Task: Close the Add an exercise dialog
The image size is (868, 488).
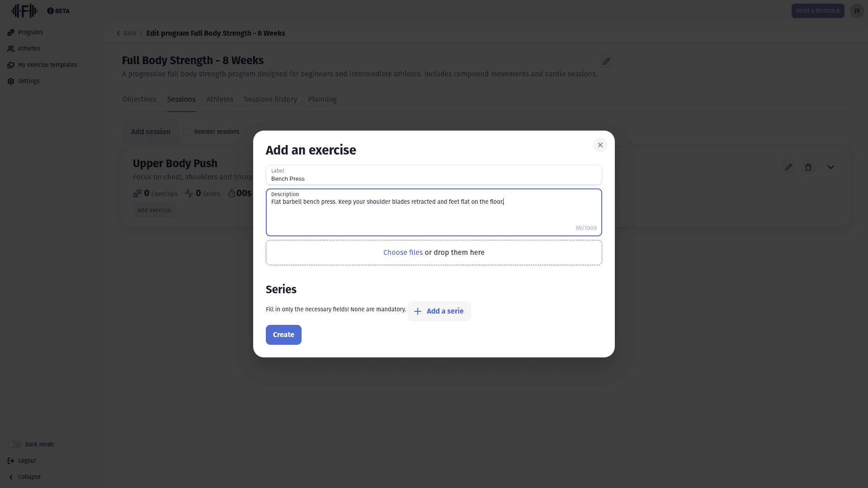Action: coord(600,145)
